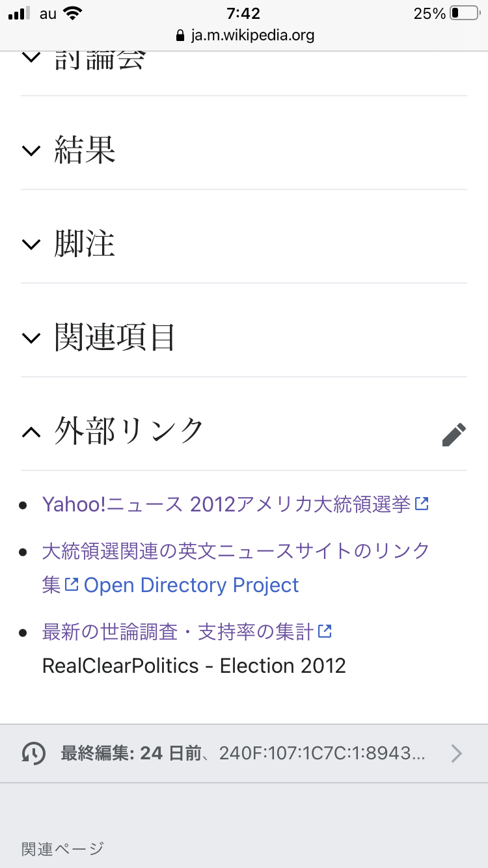Screen dimensions: 488x868
Task: Tap the 関連ページ heading
Action: click(x=62, y=848)
